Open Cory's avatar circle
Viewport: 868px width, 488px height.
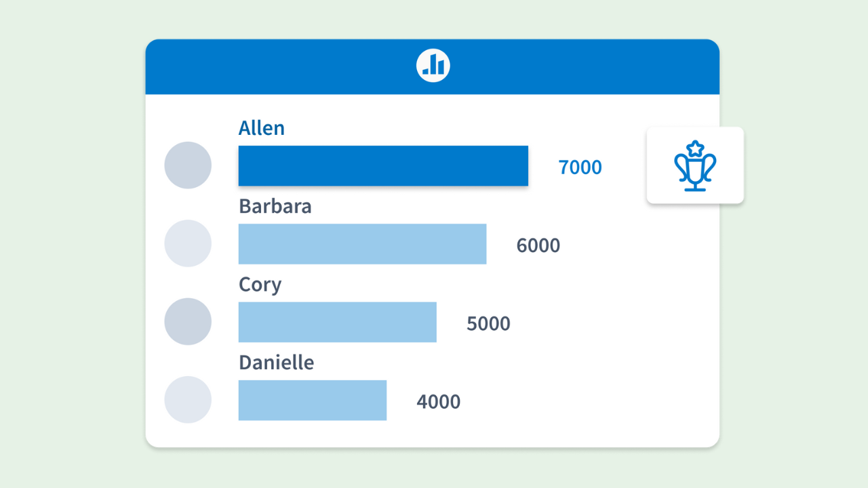[x=188, y=321]
